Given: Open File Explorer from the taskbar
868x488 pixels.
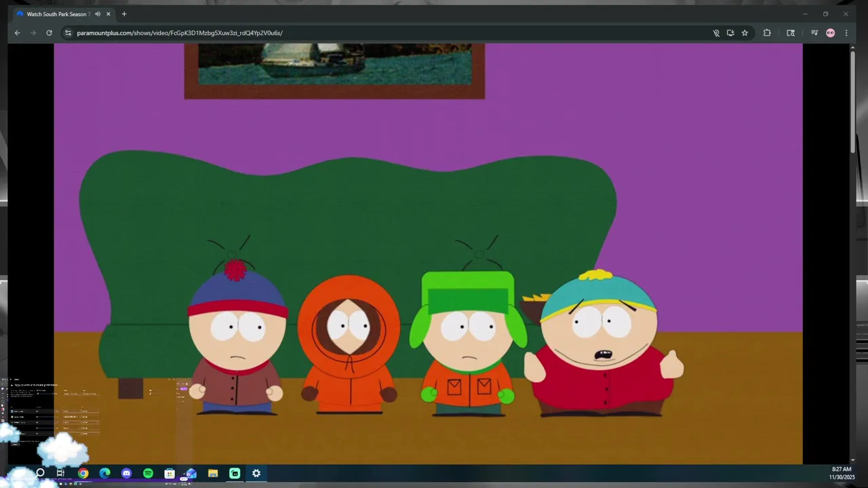Looking at the screenshot, I should pos(213,473).
